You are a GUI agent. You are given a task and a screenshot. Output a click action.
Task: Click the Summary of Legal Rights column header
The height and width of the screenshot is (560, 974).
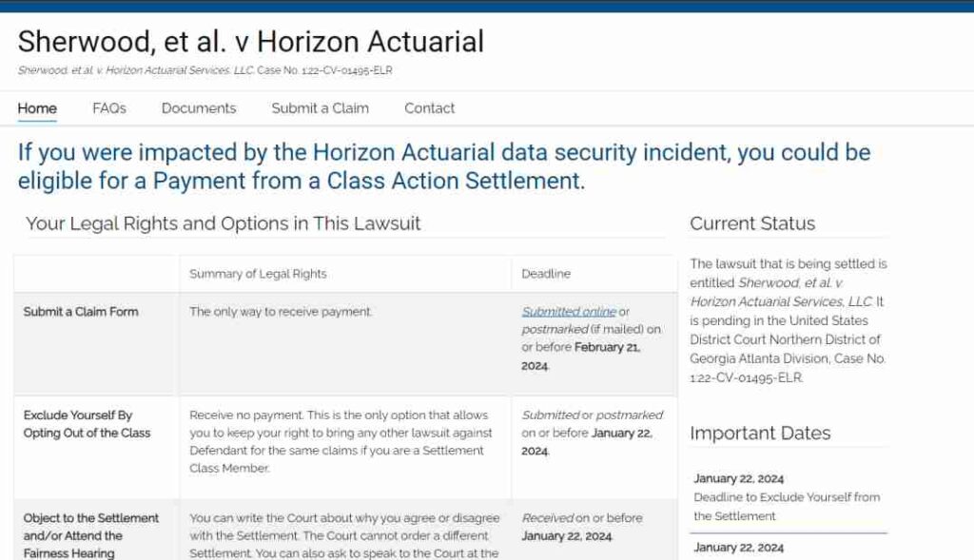coord(258,274)
